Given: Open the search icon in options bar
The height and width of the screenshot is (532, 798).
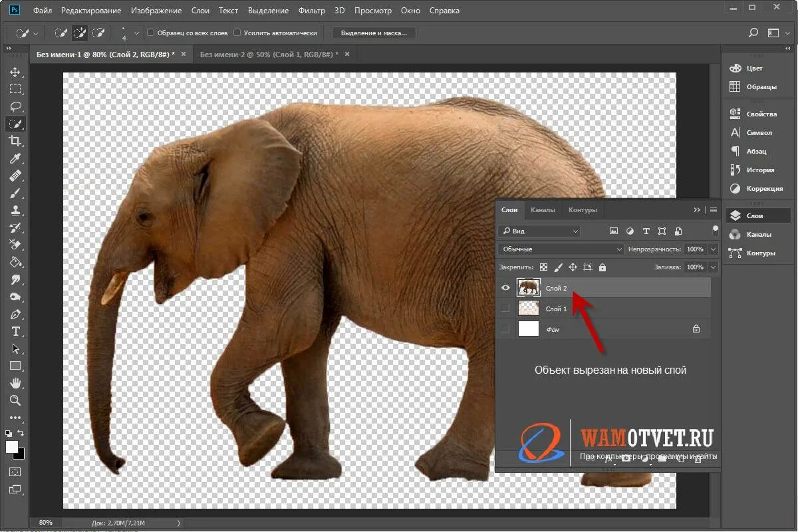Looking at the screenshot, I should tap(753, 33).
